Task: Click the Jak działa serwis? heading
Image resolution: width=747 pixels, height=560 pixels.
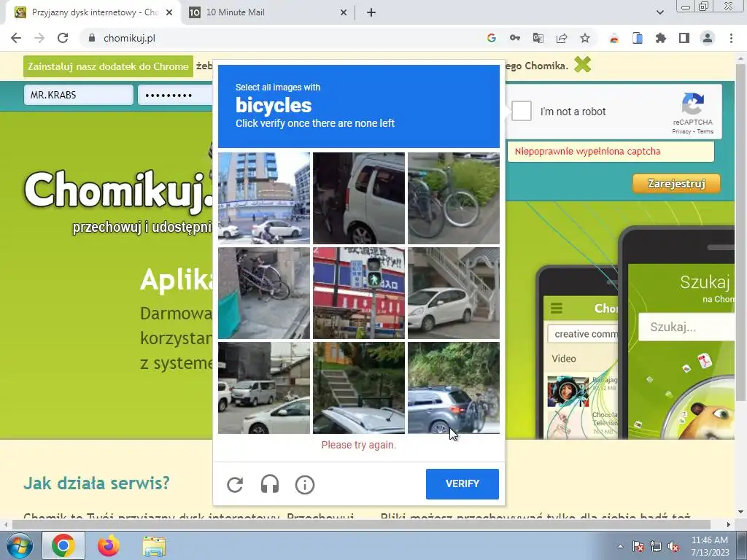Action: (97, 483)
